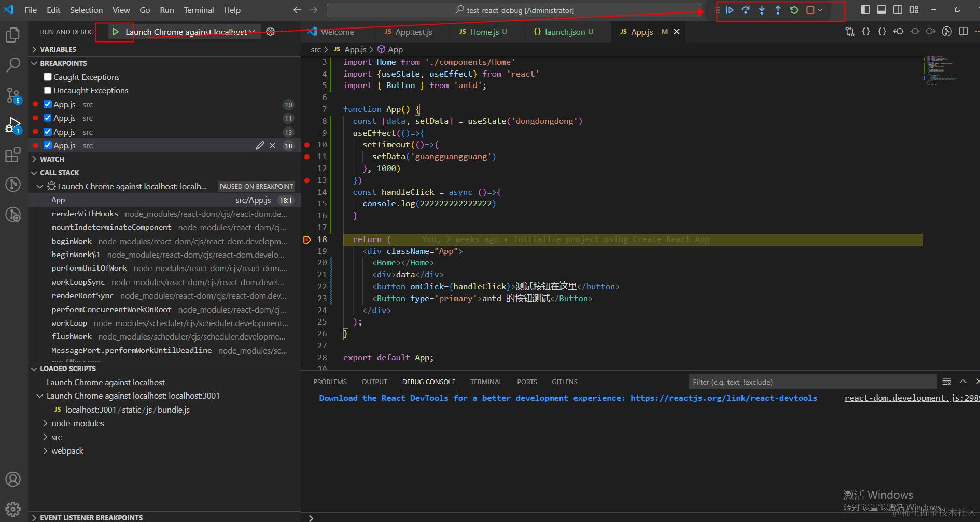Maximize the panel using the up chevron
This screenshot has height=522, width=980.
pyautogui.click(x=963, y=382)
